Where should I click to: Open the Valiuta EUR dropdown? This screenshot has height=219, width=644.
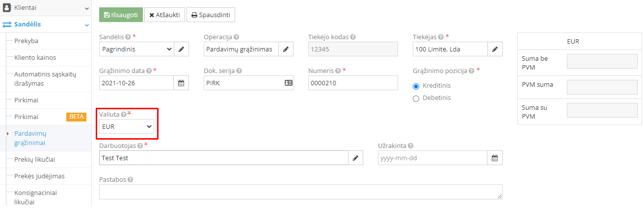(x=127, y=126)
